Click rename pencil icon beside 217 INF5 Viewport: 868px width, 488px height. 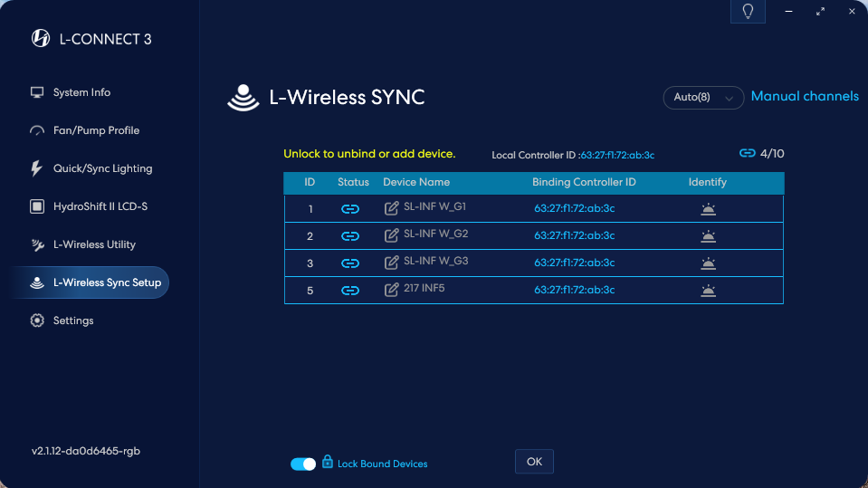click(392, 290)
